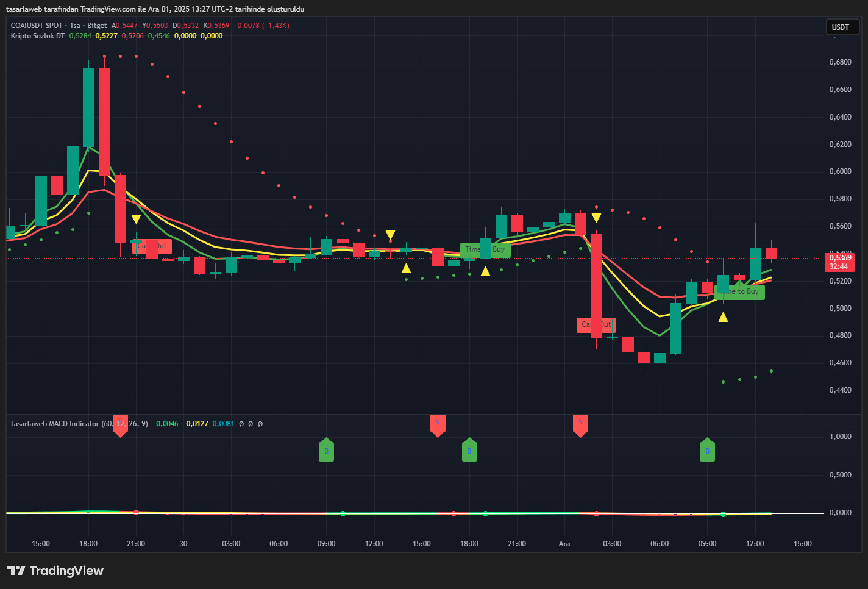Click the Kripto Sozluk DT indicator label
The width and height of the screenshot is (868, 589).
[38, 36]
